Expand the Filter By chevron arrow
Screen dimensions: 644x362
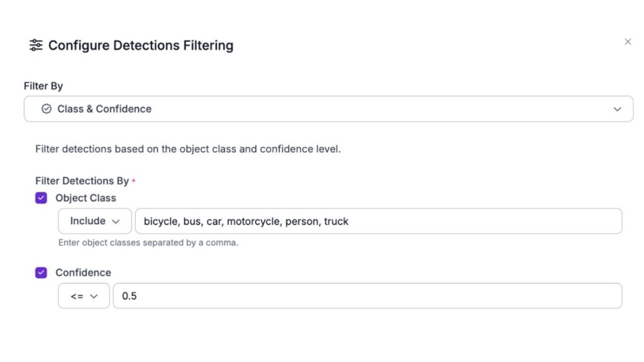click(x=617, y=109)
